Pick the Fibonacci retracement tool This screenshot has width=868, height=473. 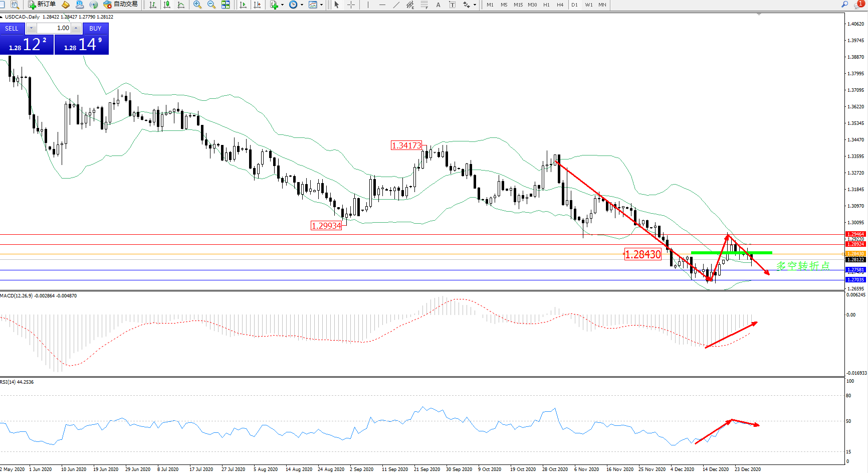point(424,5)
